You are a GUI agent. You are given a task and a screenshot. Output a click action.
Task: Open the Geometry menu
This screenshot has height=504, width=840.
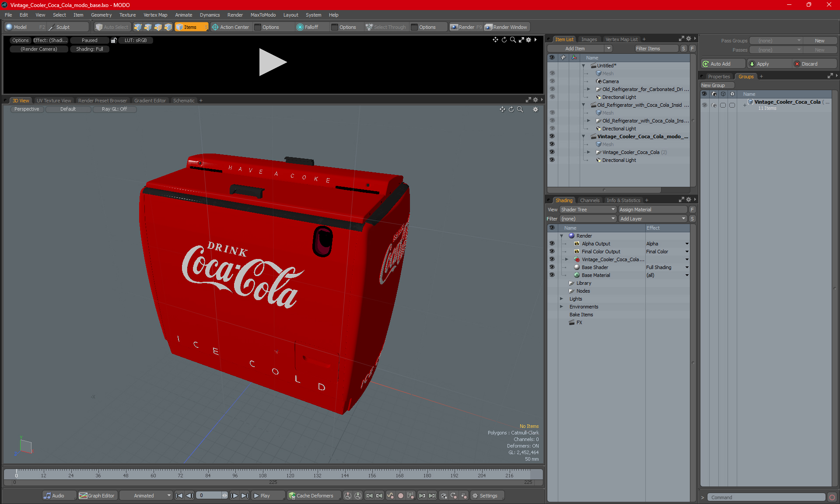(101, 15)
